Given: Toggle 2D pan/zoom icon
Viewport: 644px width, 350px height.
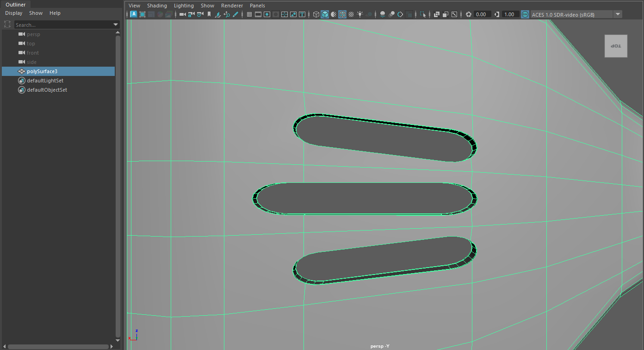Looking at the screenshot, I should pyautogui.click(x=227, y=14).
